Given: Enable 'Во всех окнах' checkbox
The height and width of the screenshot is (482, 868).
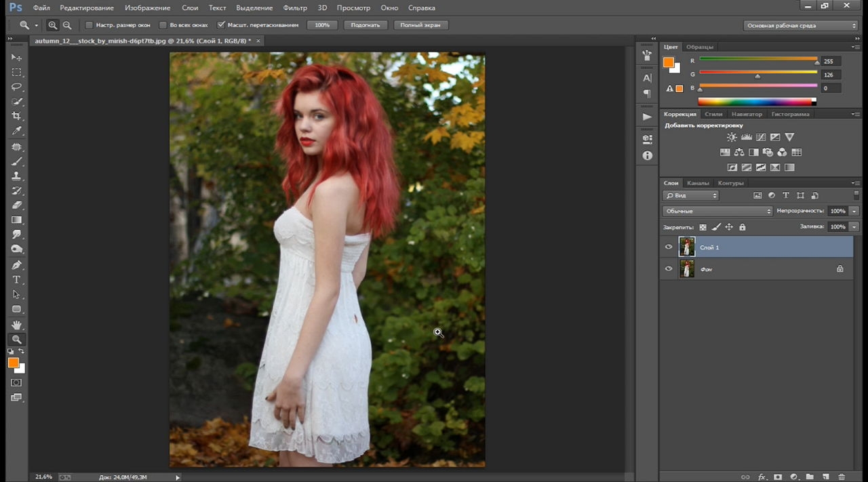Looking at the screenshot, I should point(163,25).
